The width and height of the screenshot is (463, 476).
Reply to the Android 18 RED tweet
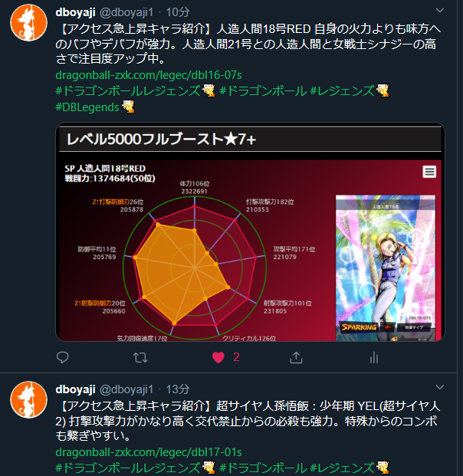pos(63,357)
